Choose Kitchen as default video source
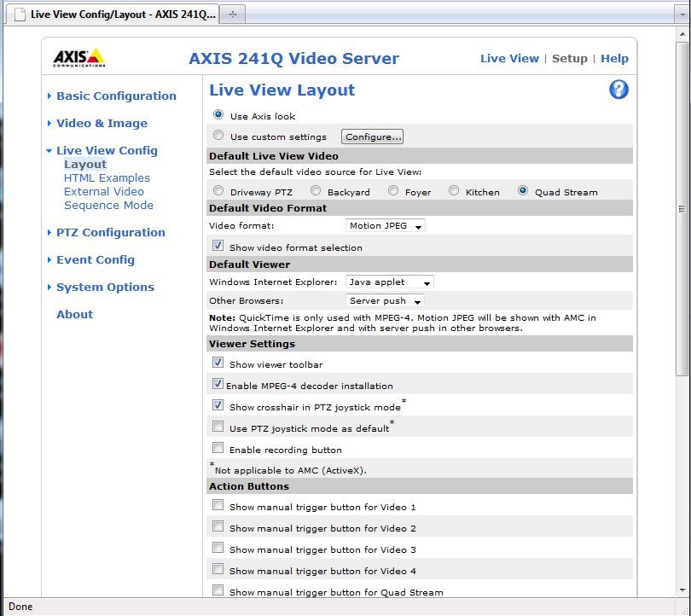 (454, 190)
